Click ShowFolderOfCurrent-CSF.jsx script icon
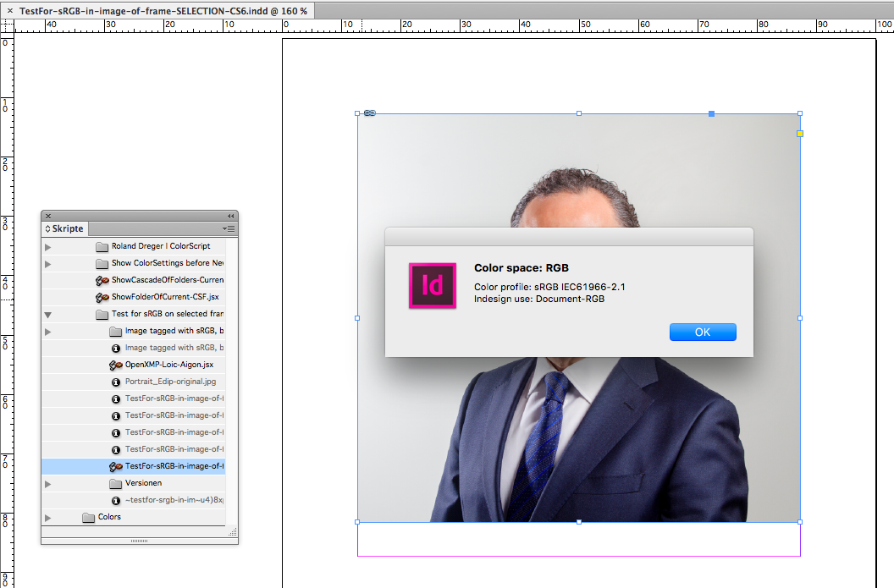Viewport: 894px width, 588px height. click(102, 298)
